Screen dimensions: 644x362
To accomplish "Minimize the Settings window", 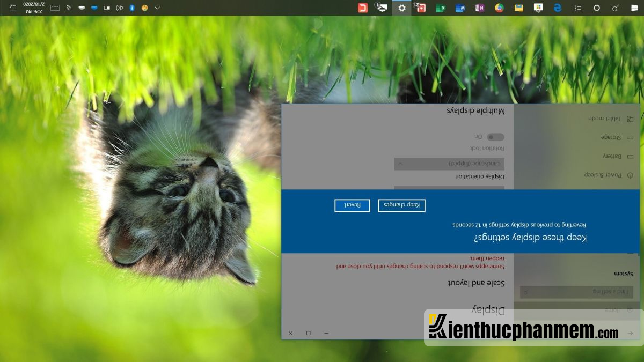I will pos(326,333).
